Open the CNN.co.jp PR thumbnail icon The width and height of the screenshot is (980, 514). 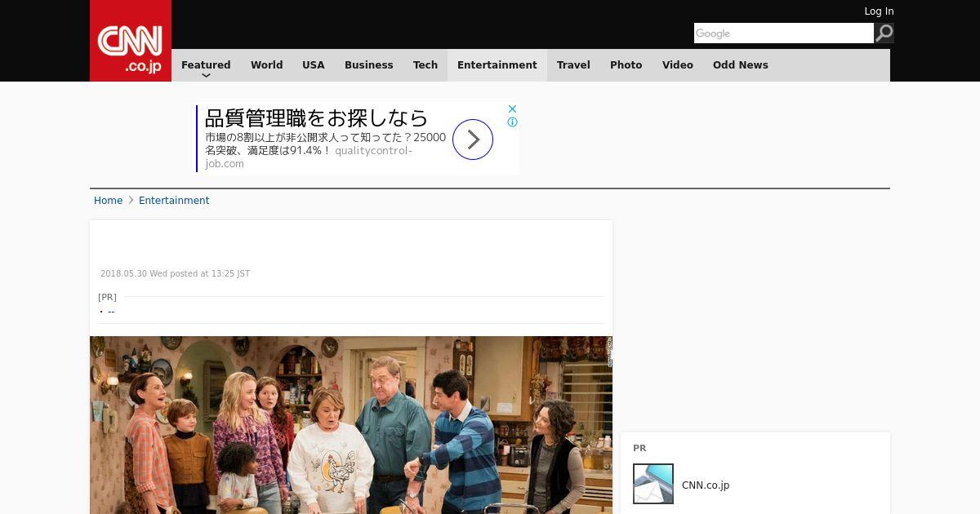point(653,484)
